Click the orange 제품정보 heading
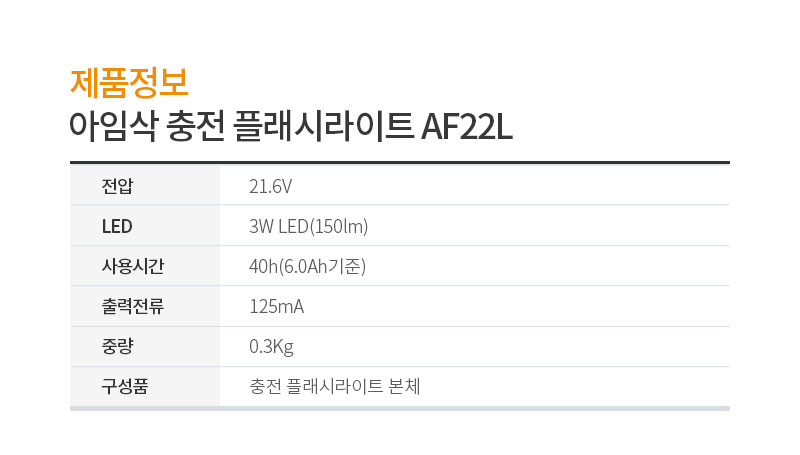Viewport: 800px width, 455px height. (x=129, y=83)
